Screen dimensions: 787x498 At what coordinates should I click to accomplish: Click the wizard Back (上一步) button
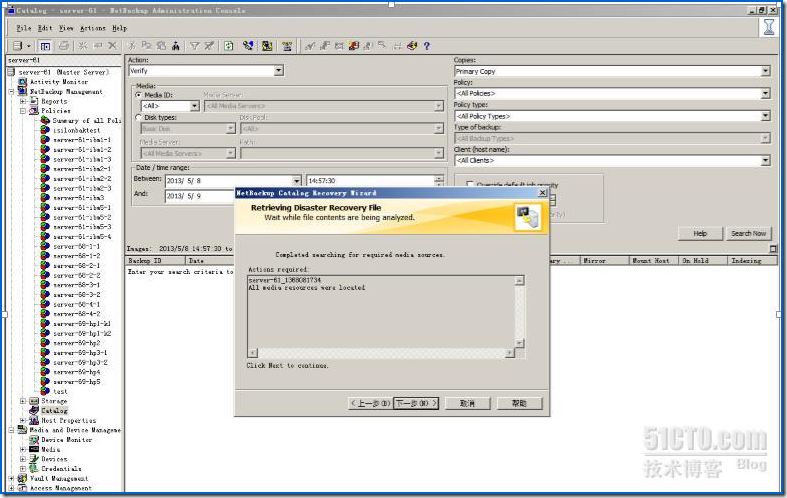pyautogui.click(x=370, y=403)
